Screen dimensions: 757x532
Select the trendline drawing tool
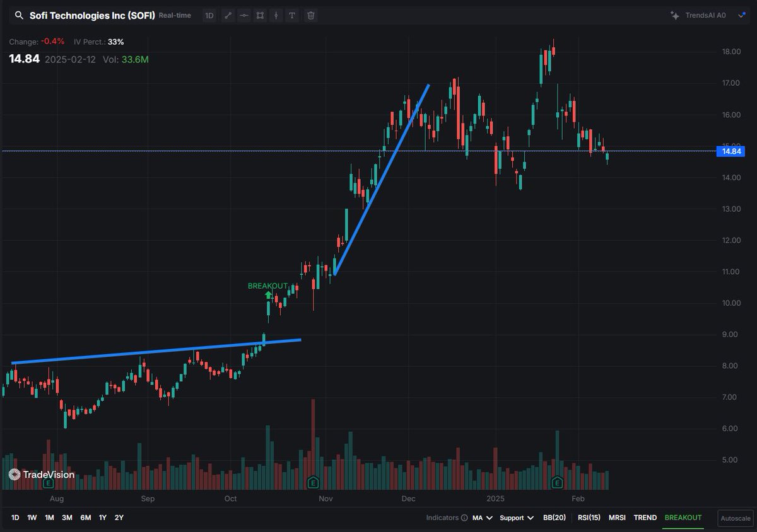click(x=228, y=15)
